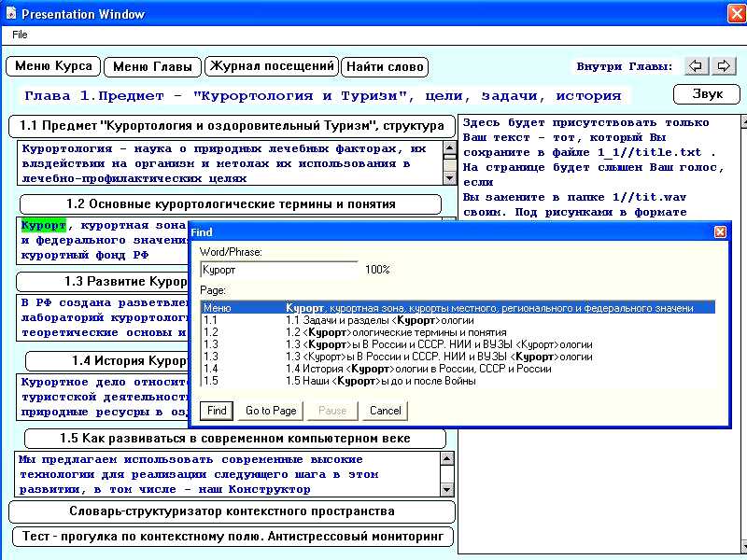Image resolution: width=747 pixels, height=560 pixels.
Task: Click the Найти слово button
Action: 385,67
